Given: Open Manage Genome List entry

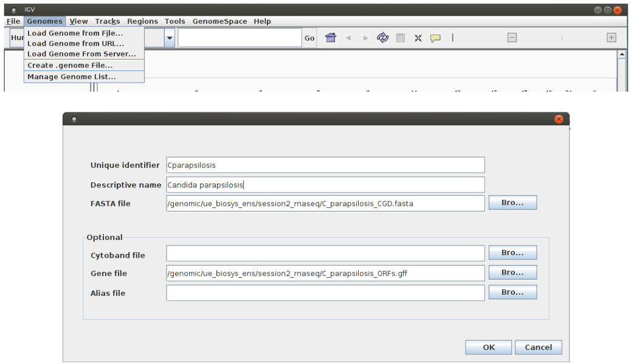Looking at the screenshot, I should (71, 77).
